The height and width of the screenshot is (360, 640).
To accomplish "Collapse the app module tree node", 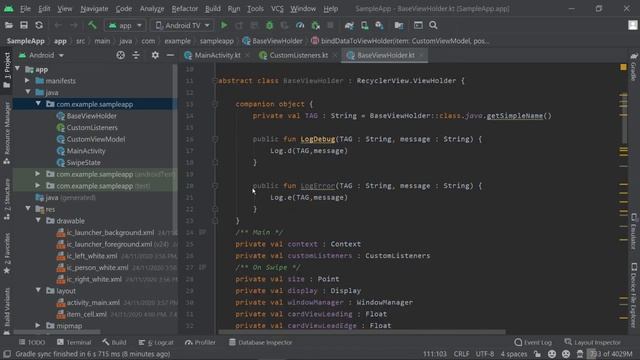I will (x=18, y=69).
